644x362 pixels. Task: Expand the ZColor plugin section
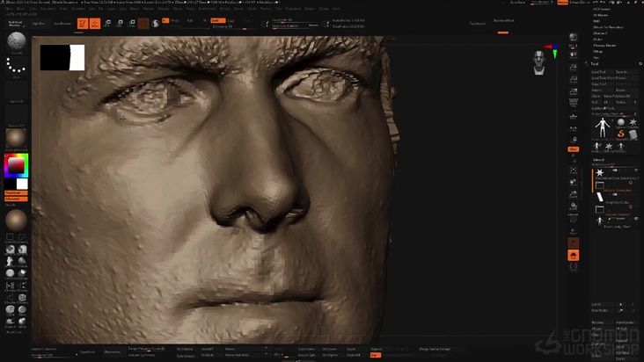(x=597, y=40)
